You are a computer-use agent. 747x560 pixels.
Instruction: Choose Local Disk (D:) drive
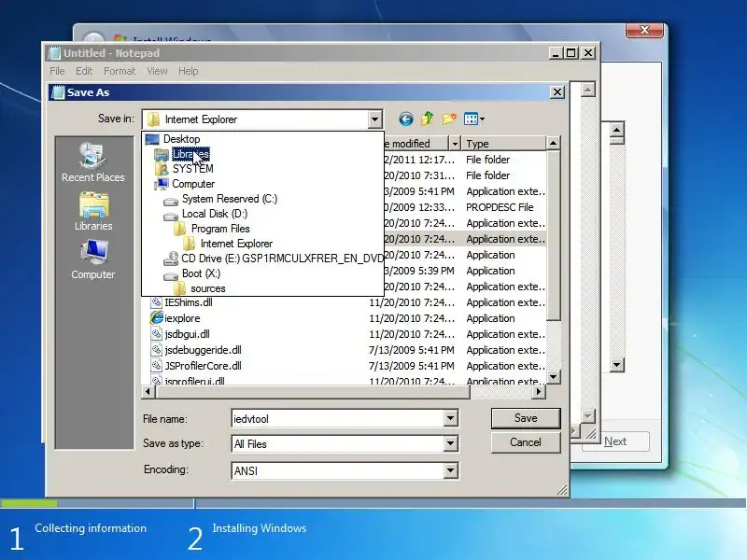pos(215,214)
